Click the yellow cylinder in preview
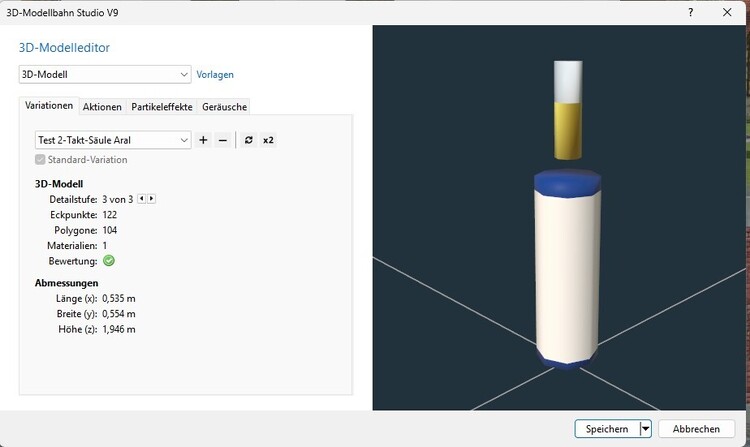 click(x=568, y=130)
